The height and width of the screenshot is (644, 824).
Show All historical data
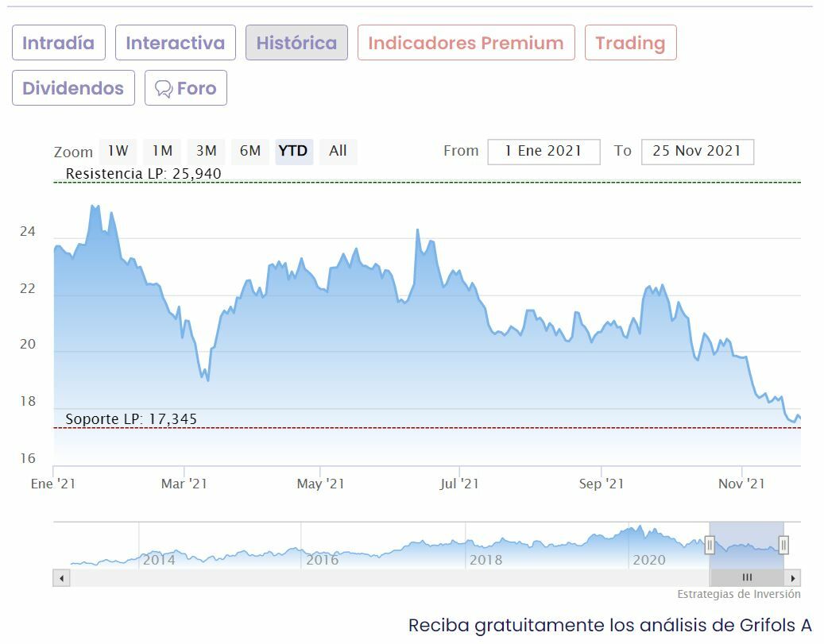[x=338, y=151]
